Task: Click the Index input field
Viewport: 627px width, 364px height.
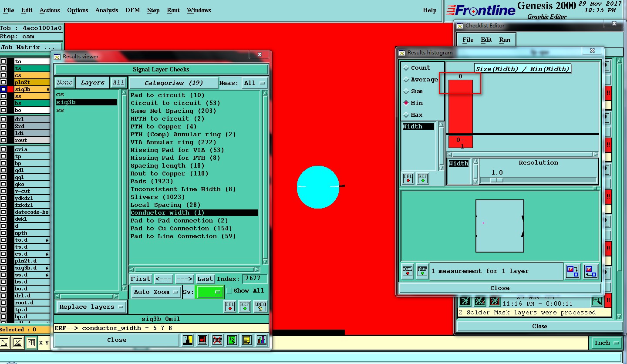Action: (256, 279)
